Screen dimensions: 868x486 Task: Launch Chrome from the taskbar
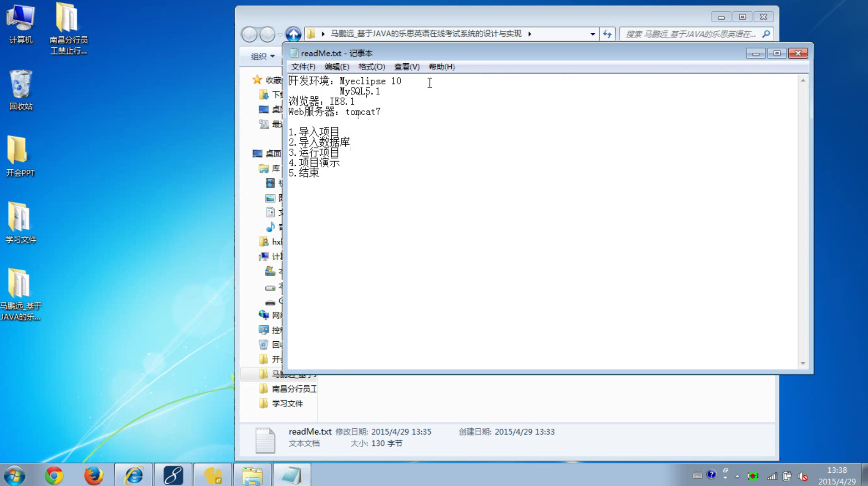pos(54,476)
